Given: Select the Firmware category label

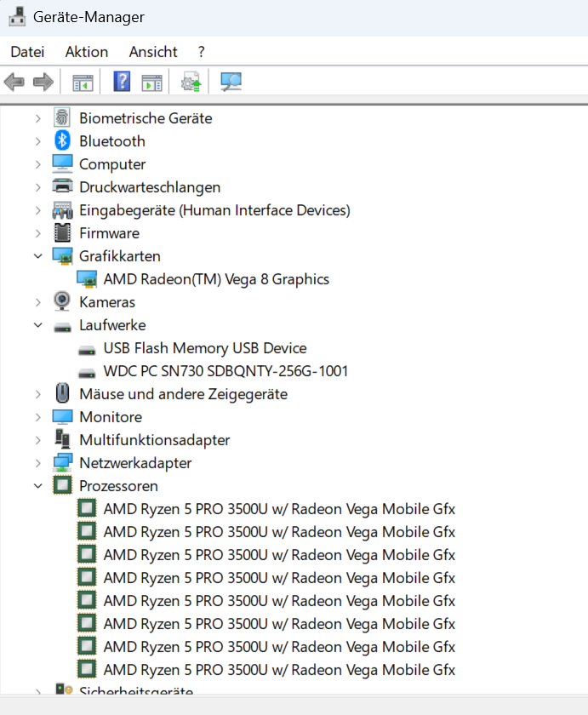Looking at the screenshot, I should 110,233.
